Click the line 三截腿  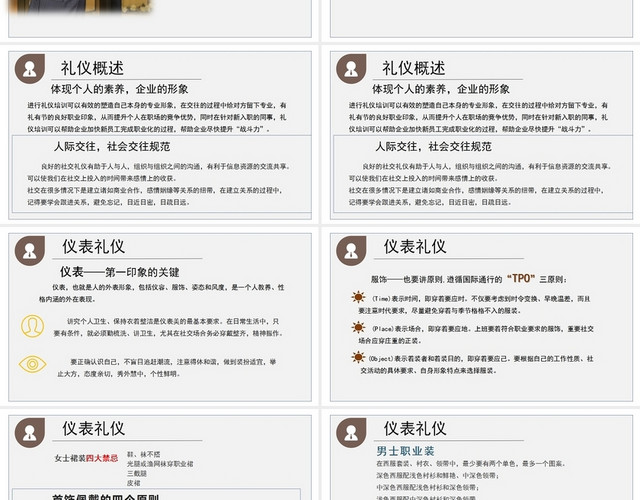(137, 473)
